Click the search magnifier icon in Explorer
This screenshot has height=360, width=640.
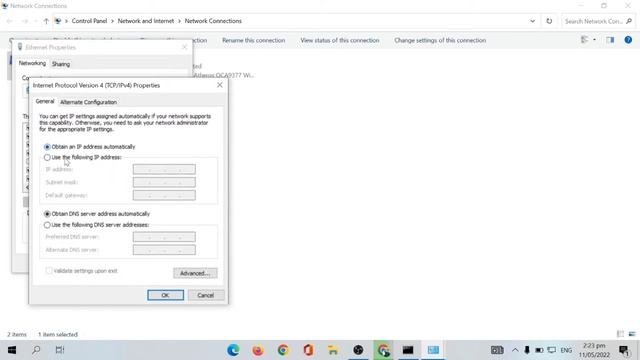coord(629,21)
